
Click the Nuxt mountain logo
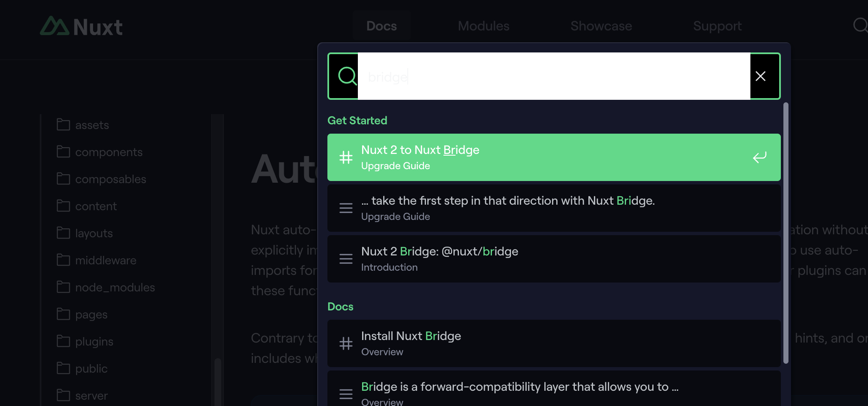pyautogui.click(x=55, y=26)
